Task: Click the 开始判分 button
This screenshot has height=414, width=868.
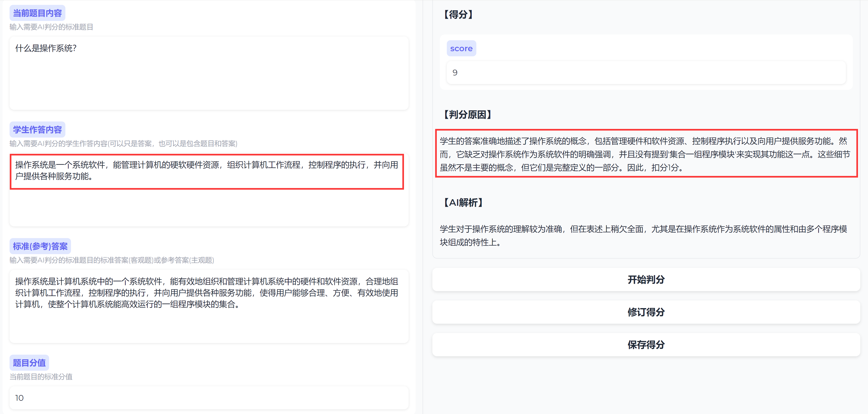Action: tap(646, 279)
